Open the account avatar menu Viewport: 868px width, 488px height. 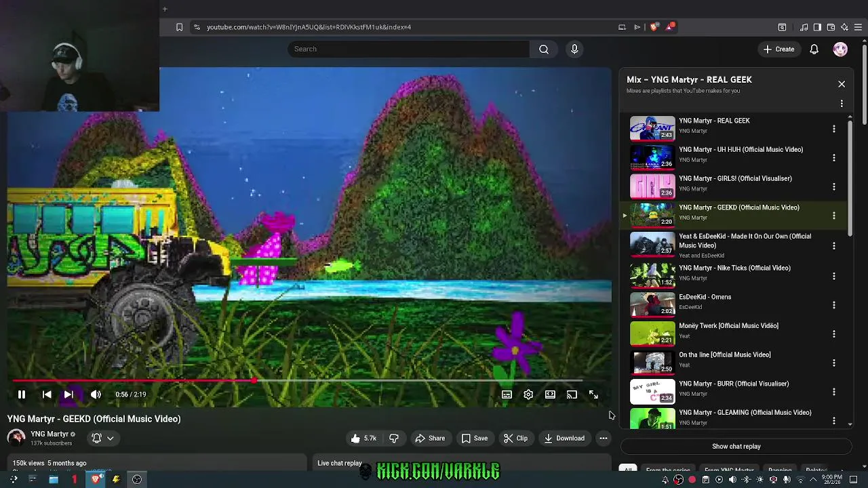(x=840, y=49)
